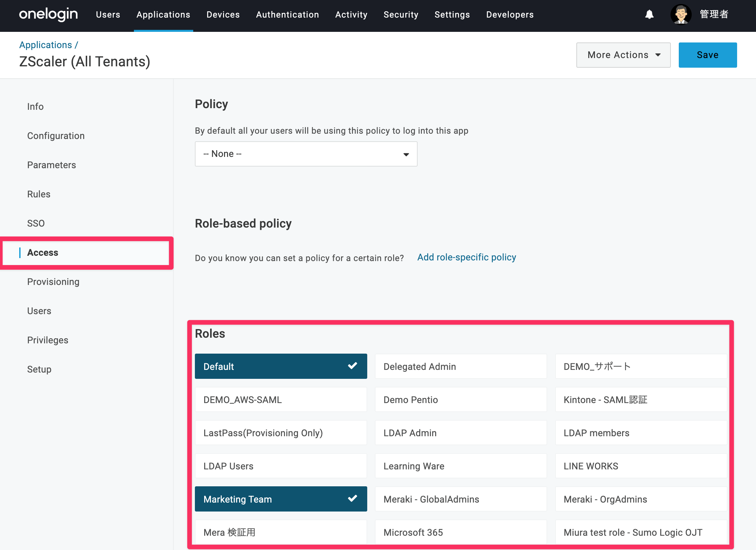Switch to the Privileges tab
The image size is (756, 550).
48,340
